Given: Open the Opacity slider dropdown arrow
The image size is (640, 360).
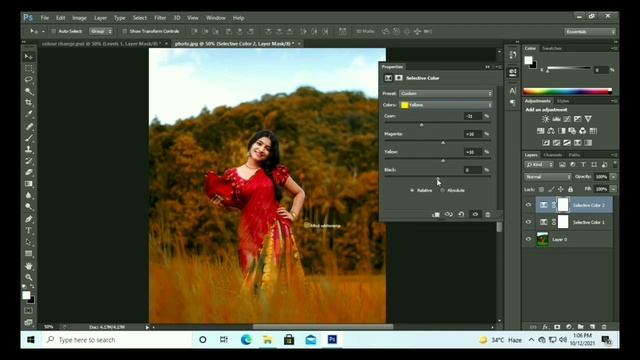Looking at the screenshot, I should tap(613, 177).
